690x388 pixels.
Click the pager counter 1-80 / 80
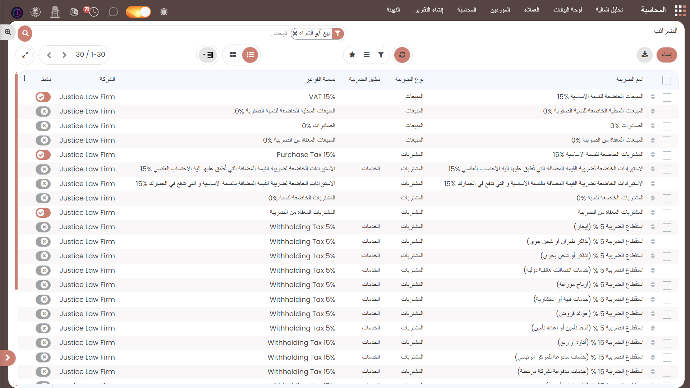(x=90, y=55)
